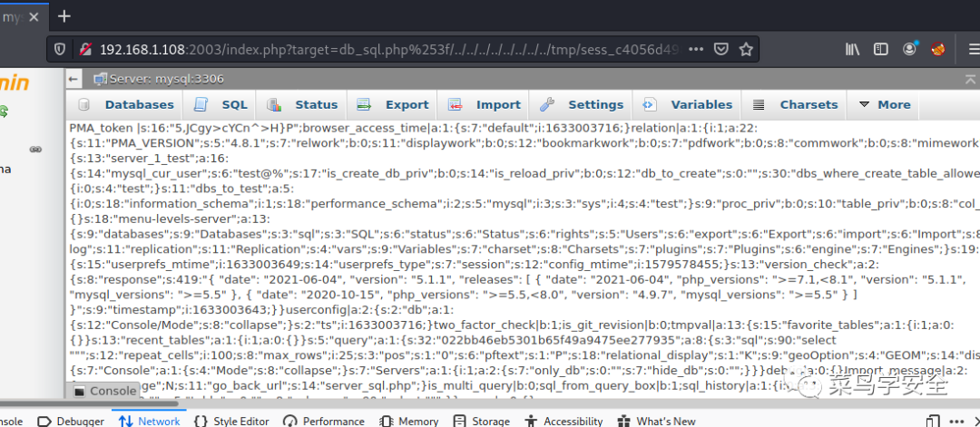Click the Status chart icon
The height and width of the screenshot is (427, 980).
tap(274, 105)
